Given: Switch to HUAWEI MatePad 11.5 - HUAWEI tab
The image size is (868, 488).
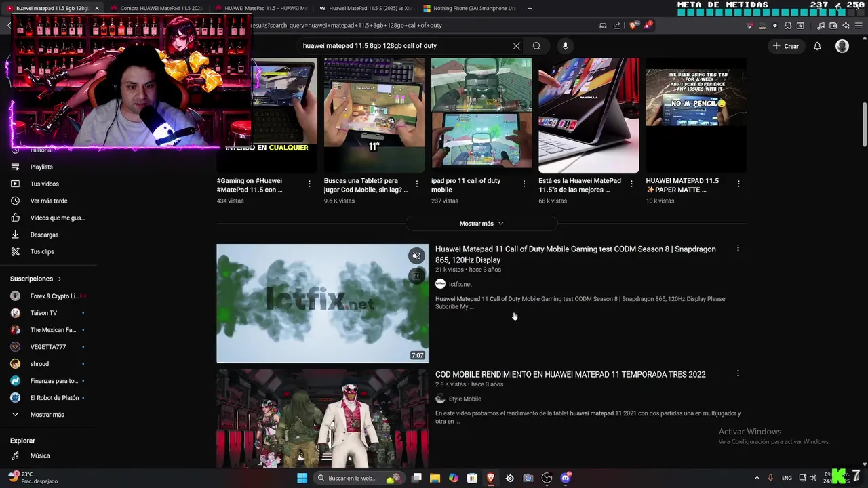Looking at the screenshot, I should point(259,8).
